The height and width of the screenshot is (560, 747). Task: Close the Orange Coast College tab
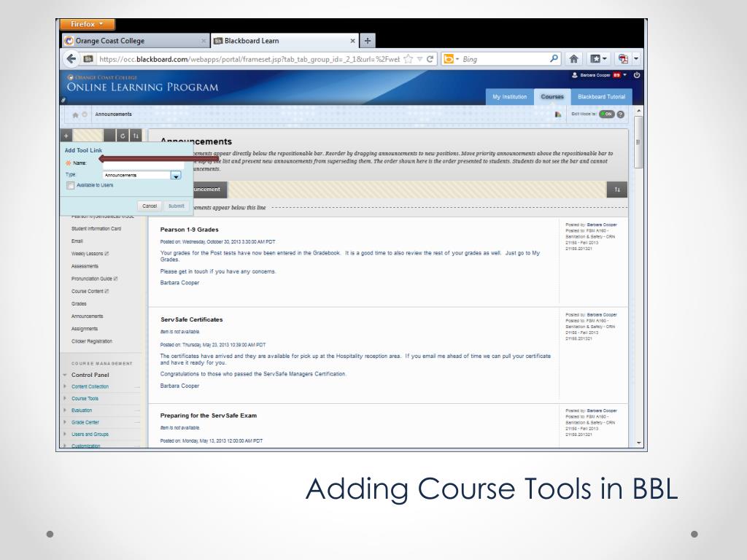pos(204,41)
